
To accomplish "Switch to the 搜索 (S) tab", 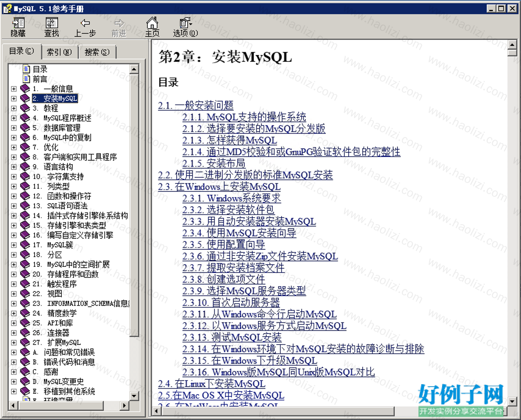I will 97,52.
